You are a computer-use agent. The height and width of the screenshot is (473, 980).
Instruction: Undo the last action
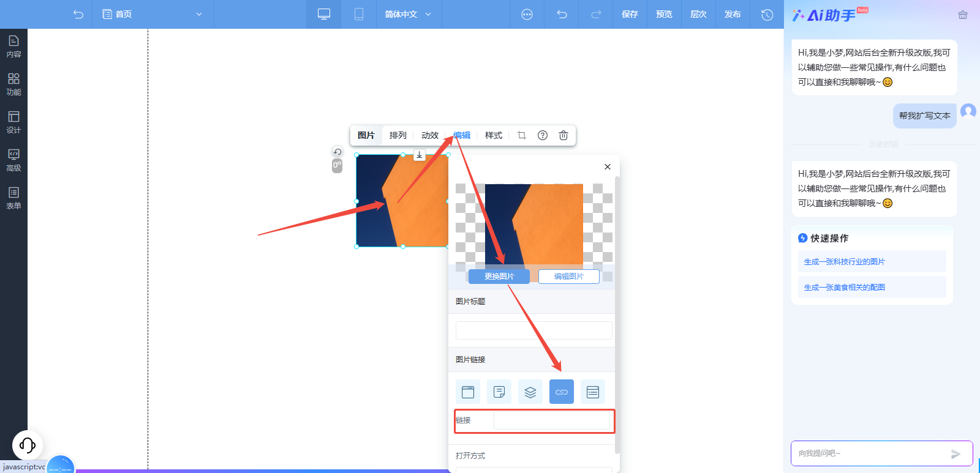click(x=562, y=14)
